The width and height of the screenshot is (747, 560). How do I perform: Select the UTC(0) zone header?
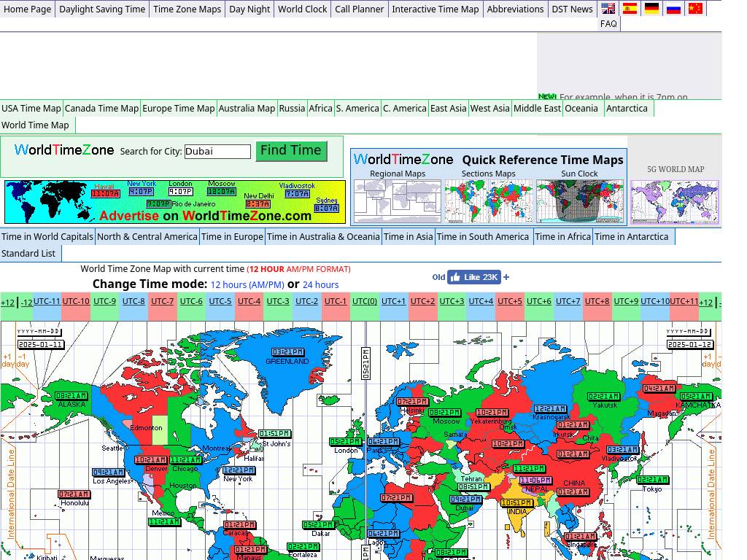(365, 301)
